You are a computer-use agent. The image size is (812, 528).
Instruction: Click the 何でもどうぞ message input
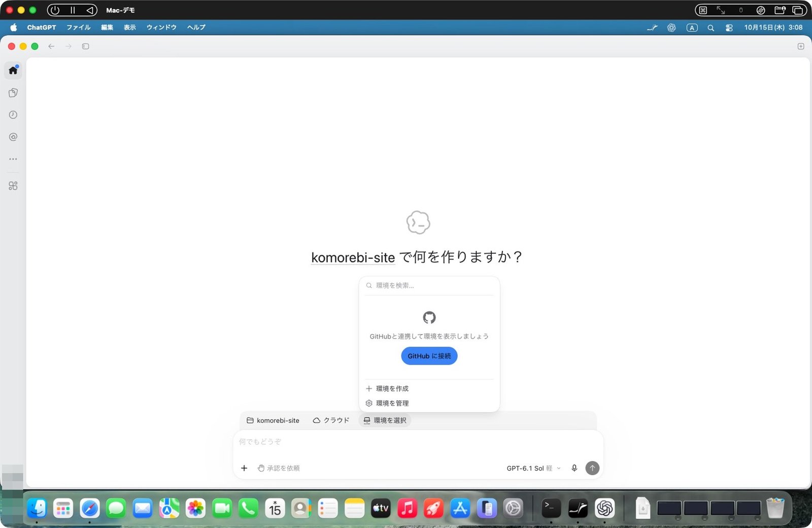pyautogui.click(x=418, y=442)
